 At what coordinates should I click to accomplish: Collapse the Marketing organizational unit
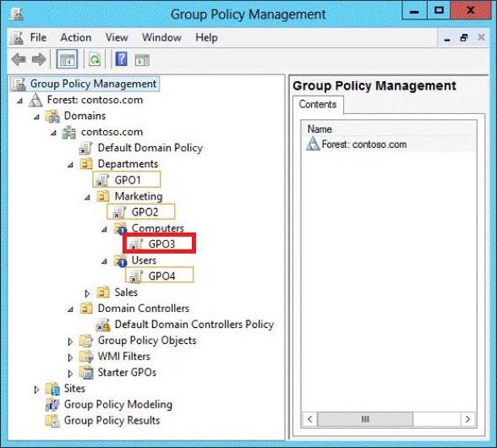87,197
